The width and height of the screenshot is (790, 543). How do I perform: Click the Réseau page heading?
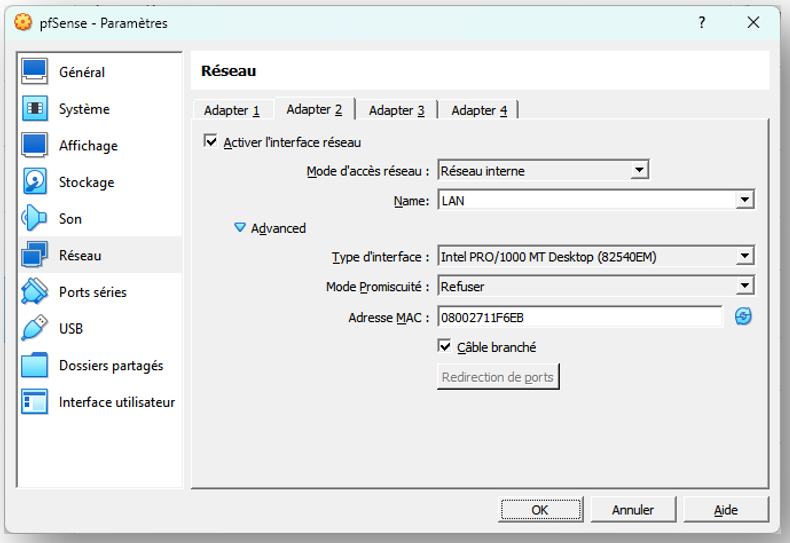pos(228,71)
